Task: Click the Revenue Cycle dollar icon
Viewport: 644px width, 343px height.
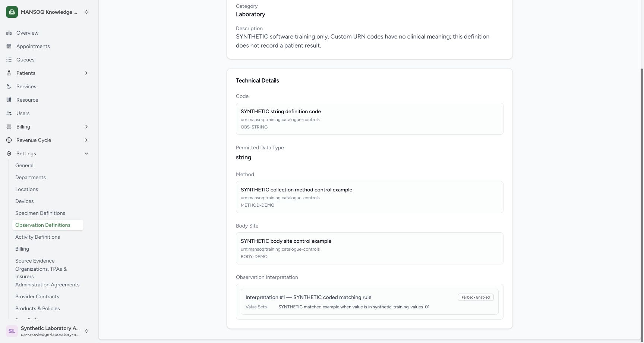Action: coord(9,140)
